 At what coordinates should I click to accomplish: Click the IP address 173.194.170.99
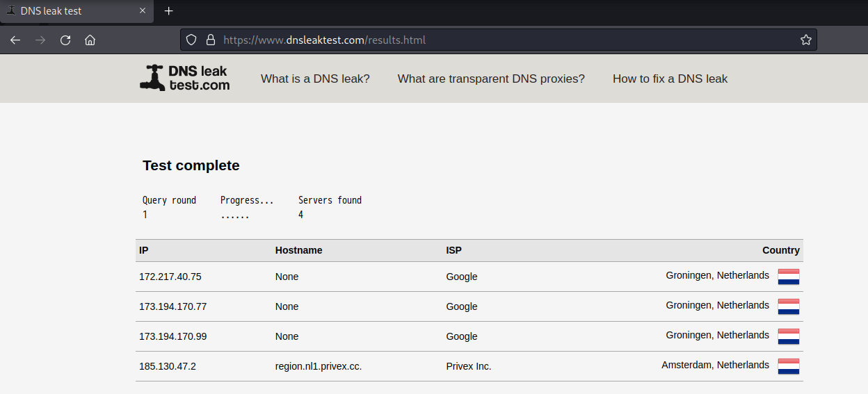(x=173, y=336)
